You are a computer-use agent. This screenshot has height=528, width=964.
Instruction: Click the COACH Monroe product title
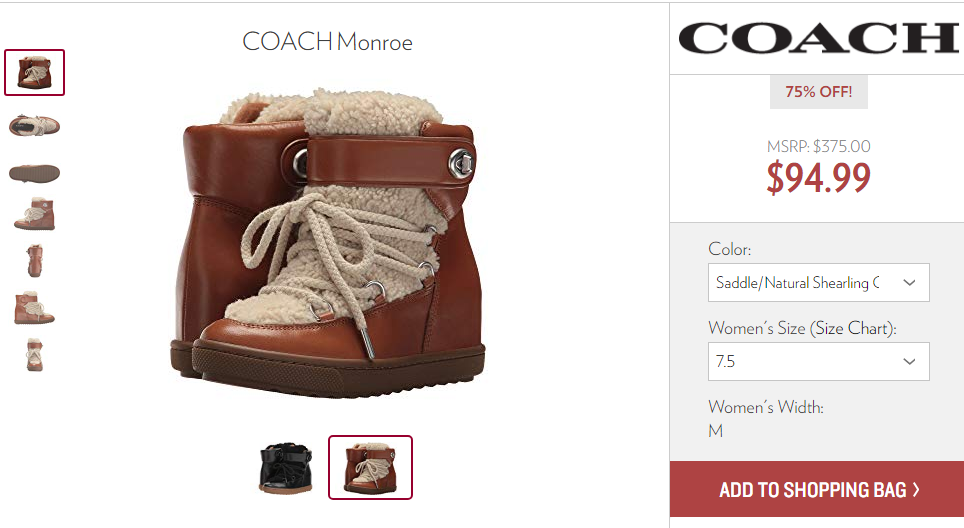pyautogui.click(x=327, y=42)
